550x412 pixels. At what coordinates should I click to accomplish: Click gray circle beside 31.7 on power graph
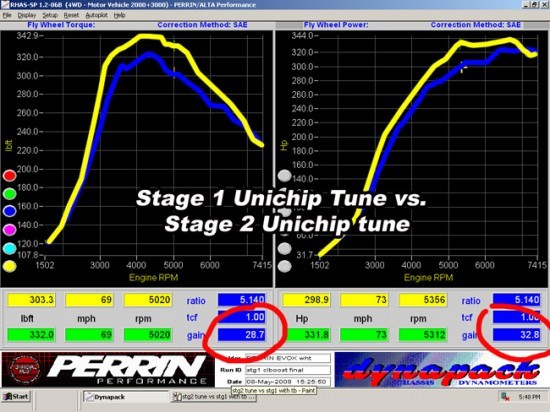pos(284,249)
